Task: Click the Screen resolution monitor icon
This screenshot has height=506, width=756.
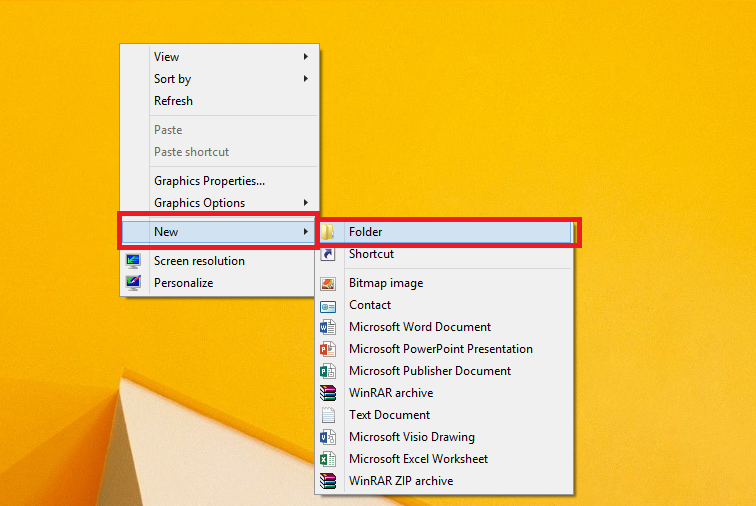Action: [x=133, y=261]
